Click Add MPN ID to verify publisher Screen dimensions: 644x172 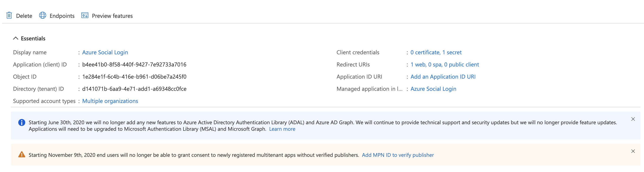(397, 155)
